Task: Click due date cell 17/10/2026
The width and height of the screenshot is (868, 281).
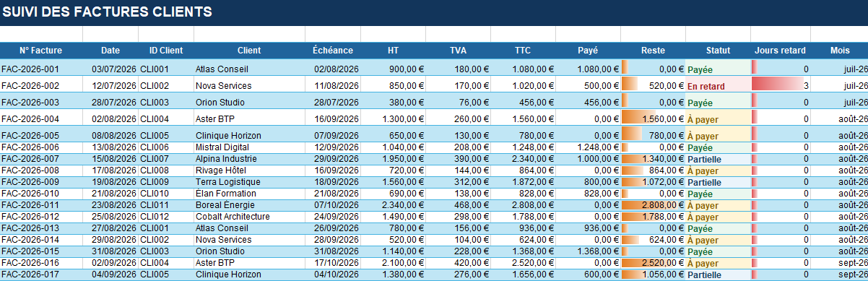Action: click(333, 263)
